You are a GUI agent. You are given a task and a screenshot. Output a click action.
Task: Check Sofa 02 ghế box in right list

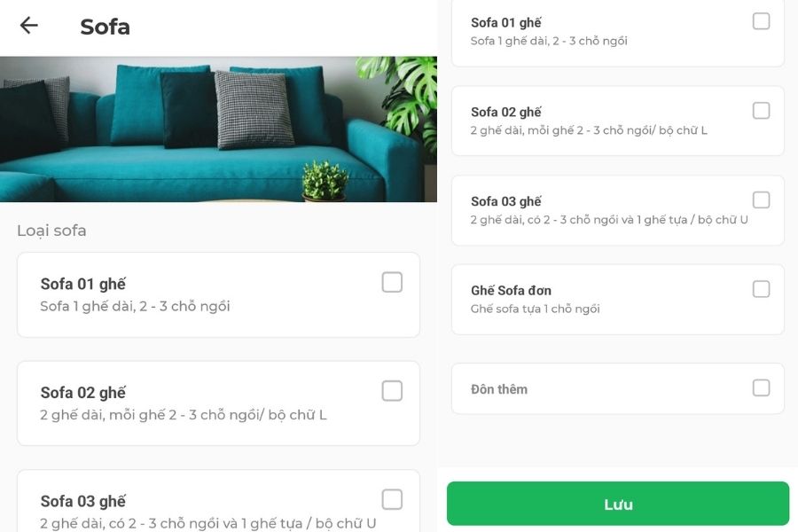(x=761, y=111)
